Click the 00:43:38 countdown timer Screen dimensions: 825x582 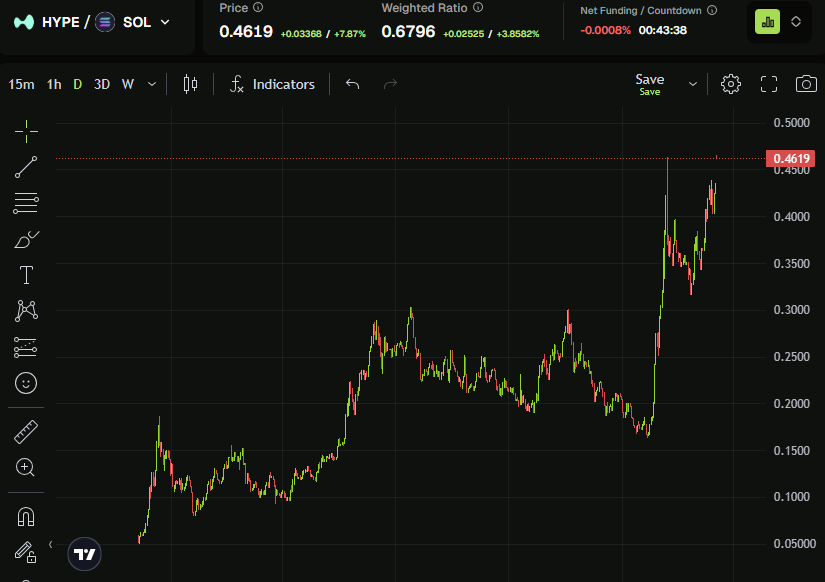[662, 30]
